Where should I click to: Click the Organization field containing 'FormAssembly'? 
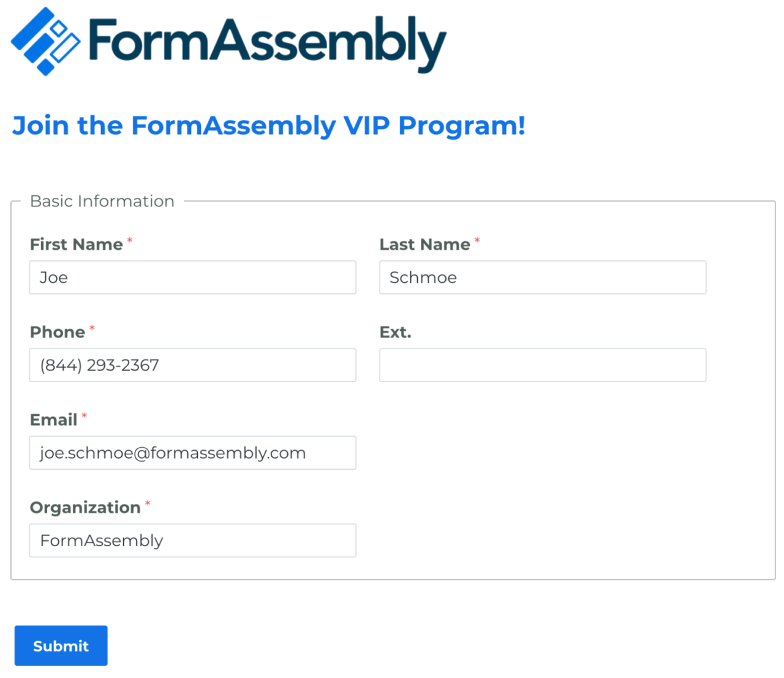click(x=192, y=540)
